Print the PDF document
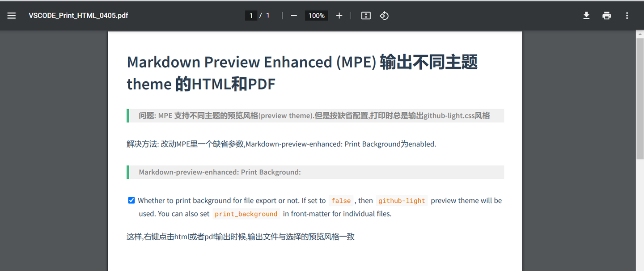 606,15
